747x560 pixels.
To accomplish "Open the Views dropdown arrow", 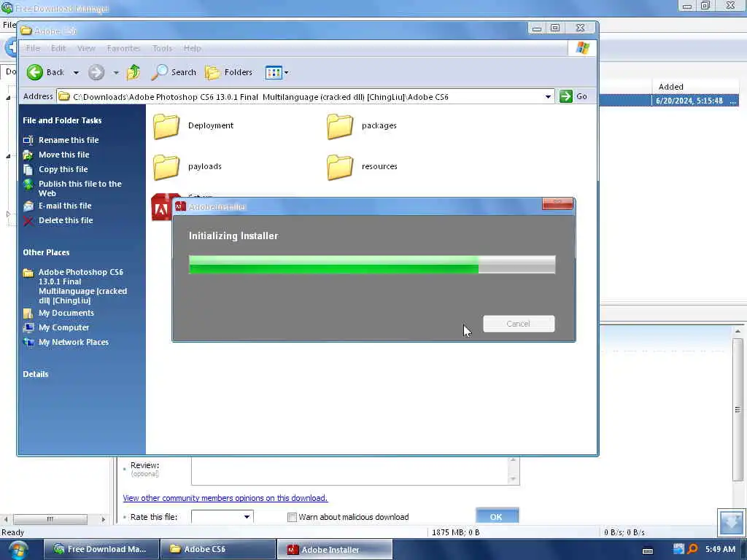I will (286, 73).
